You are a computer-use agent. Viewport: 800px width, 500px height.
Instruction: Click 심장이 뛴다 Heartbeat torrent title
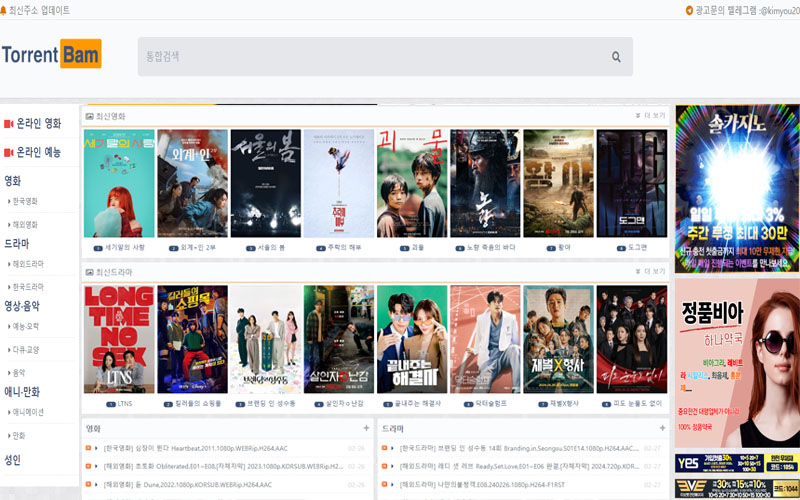tap(195, 448)
